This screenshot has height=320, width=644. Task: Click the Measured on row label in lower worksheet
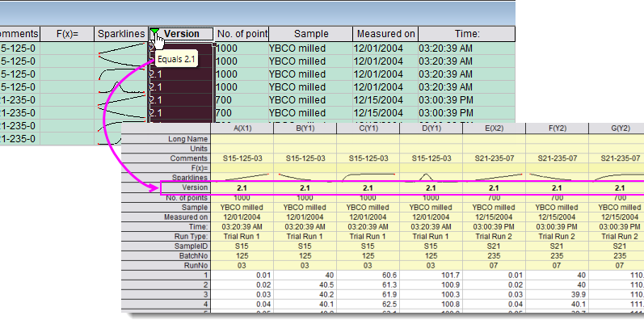(x=166, y=217)
